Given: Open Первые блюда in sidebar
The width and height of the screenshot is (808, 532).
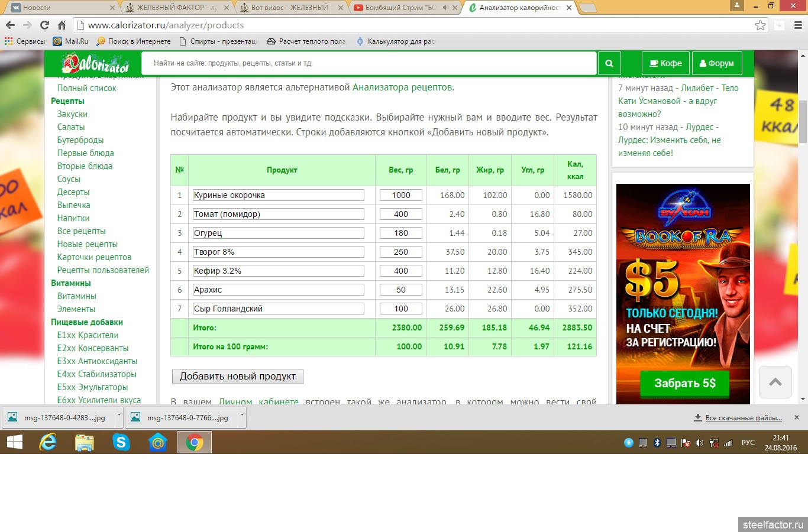Looking at the screenshot, I should point(85,153).
